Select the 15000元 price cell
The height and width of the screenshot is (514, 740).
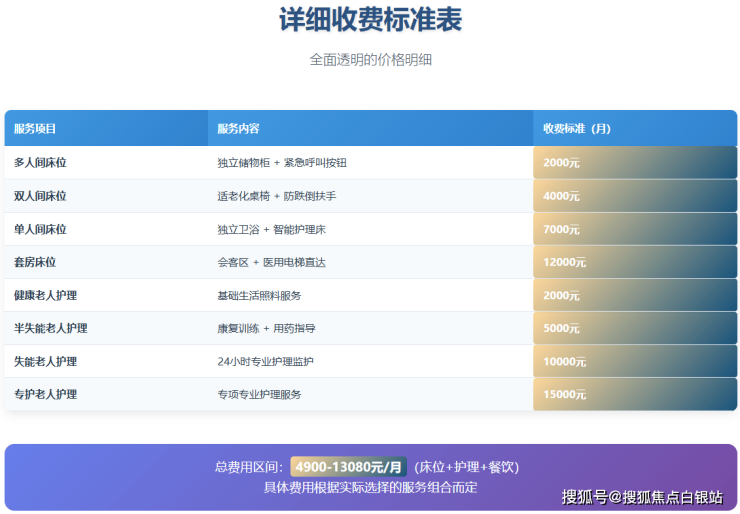pos(565,394)
